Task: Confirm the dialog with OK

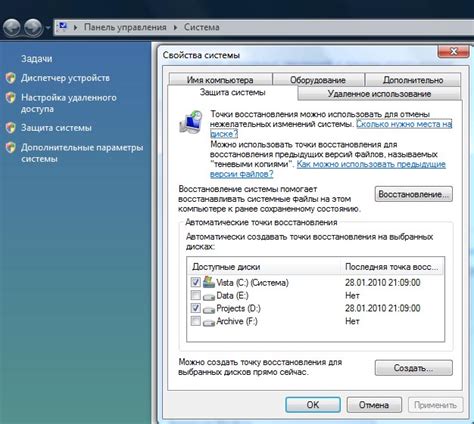Action: [x=313, y=405]
